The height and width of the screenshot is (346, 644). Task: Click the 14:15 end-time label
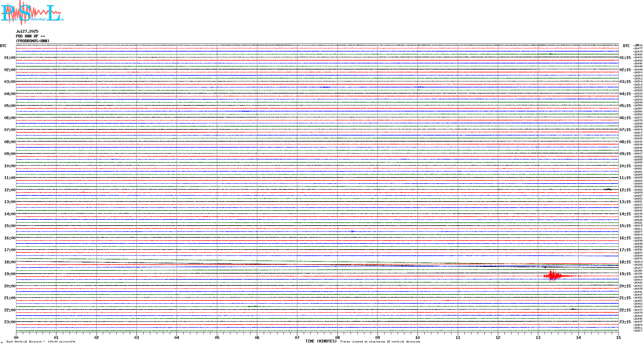click(x=625, y=214)
